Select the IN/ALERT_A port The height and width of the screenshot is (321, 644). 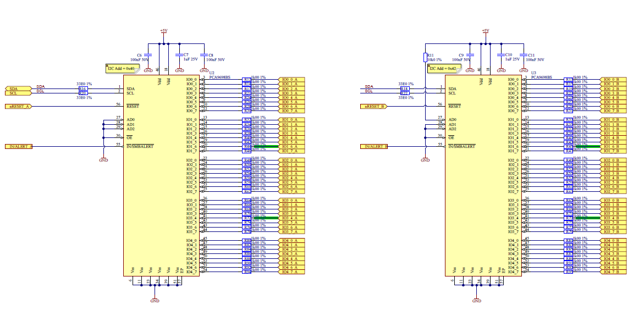[18, 147]
